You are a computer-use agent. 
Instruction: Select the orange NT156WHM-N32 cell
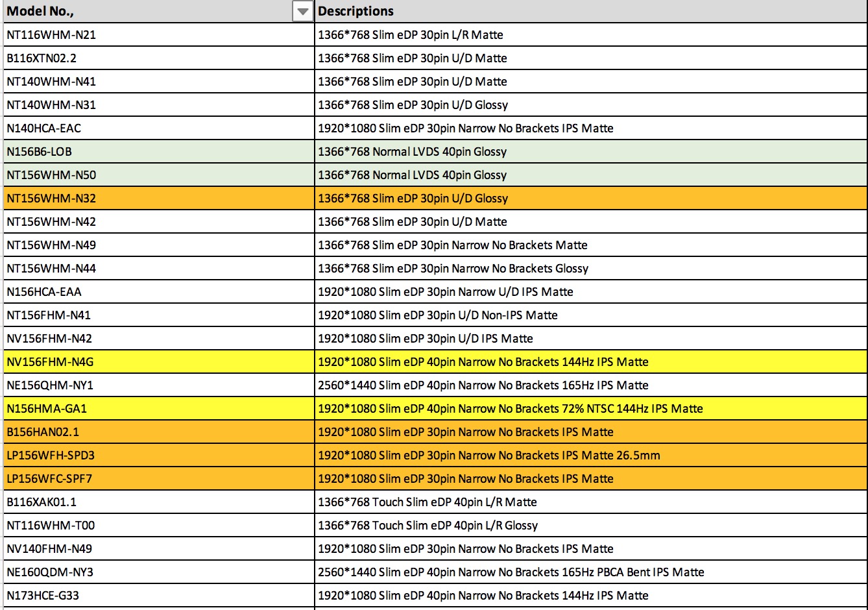(x=158, y=199)
